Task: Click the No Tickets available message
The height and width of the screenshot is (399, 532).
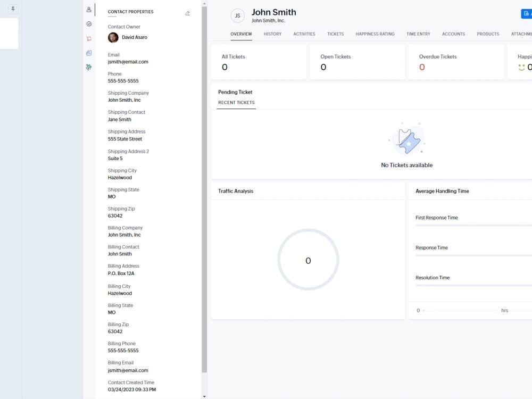Action: point(407,165)
